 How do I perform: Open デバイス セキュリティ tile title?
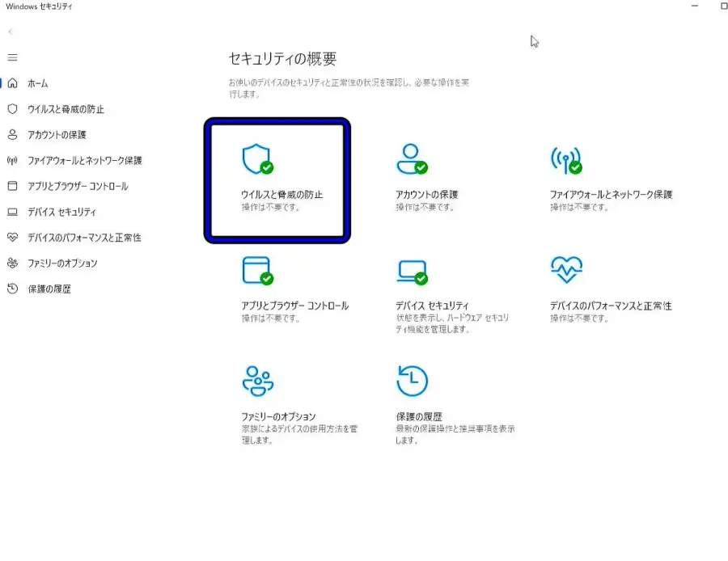click(432, 306)
